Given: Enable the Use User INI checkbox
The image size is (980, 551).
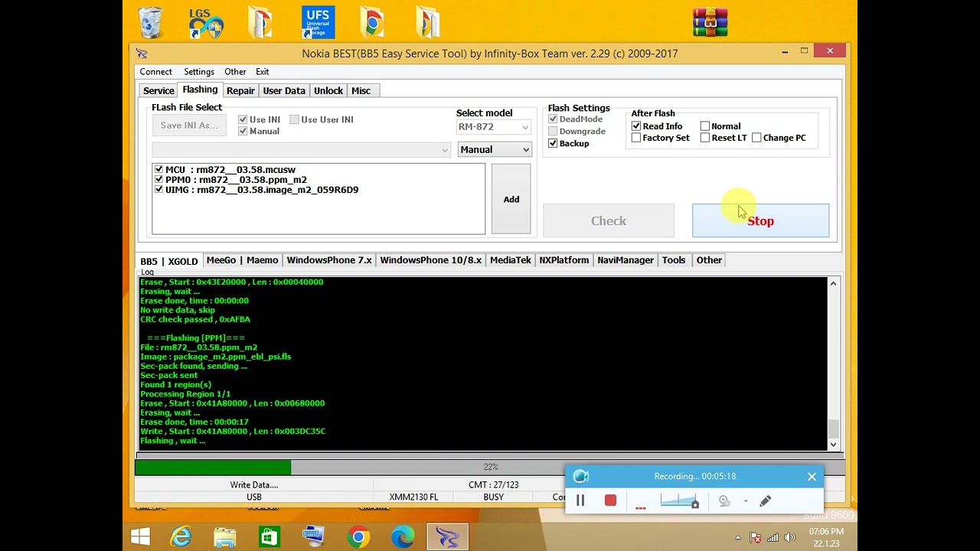Looking at the screenshot, I should [294, 119].
